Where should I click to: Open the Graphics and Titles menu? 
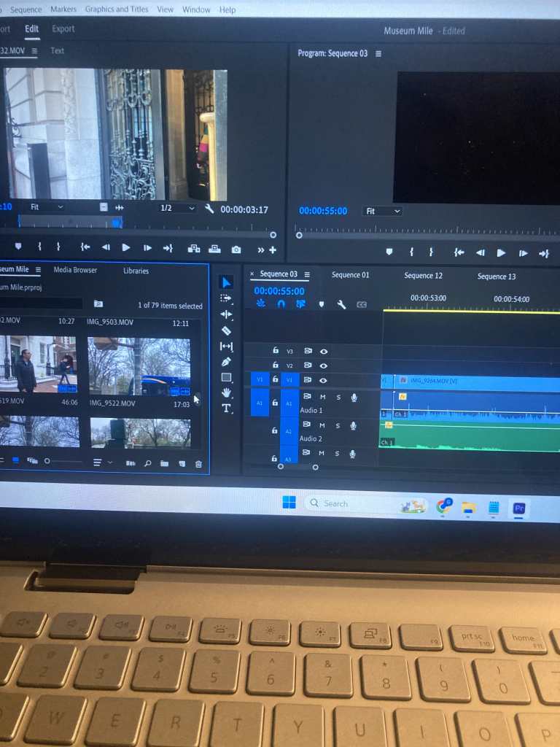pyautogui.click(x=117, y=9)
